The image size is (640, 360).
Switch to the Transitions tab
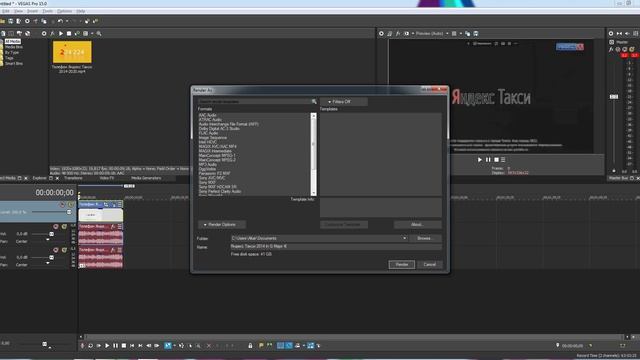pyautogui.click(x=73, y=178)
